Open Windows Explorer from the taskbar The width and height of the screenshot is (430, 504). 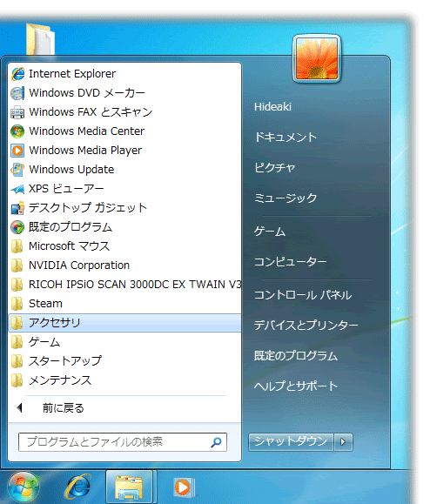129,487
